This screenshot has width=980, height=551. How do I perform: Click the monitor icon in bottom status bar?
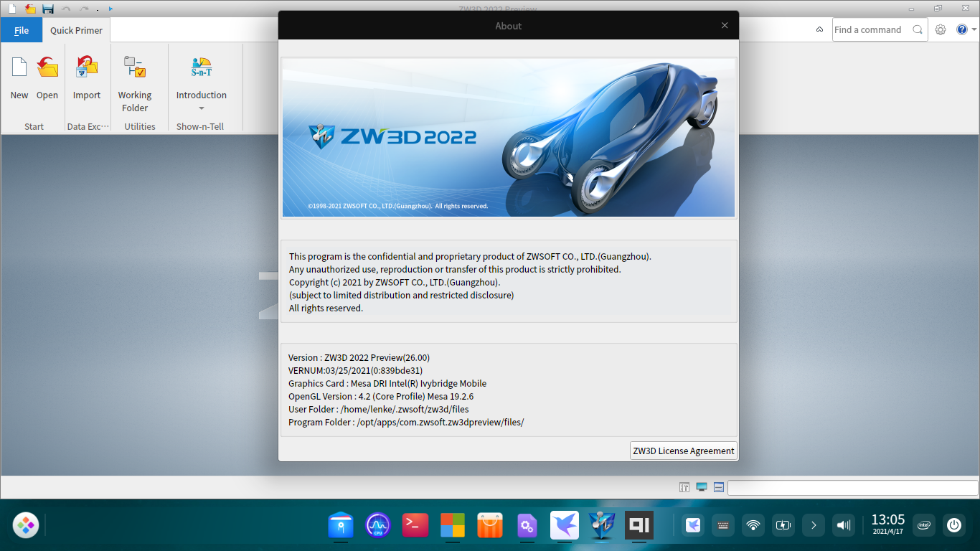point(702,487)
